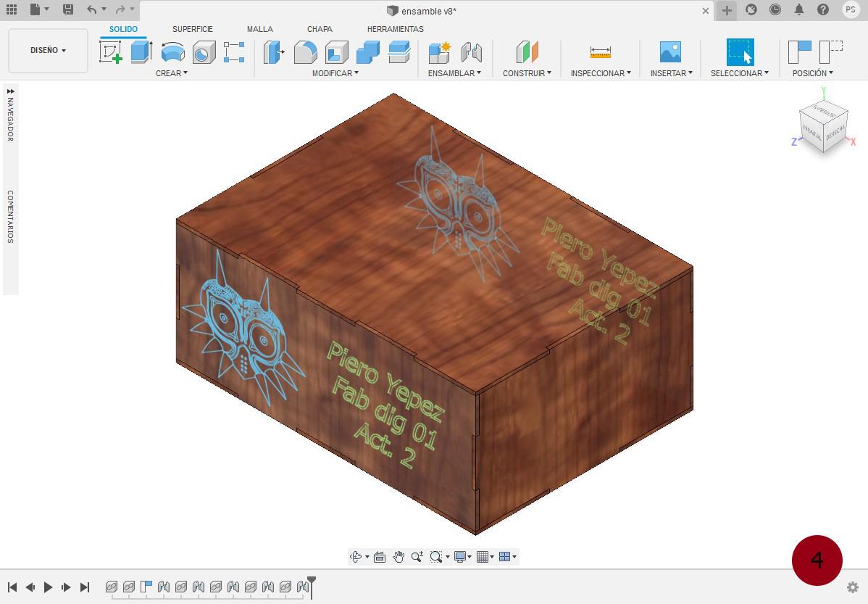Open the Display Settings monitor dropdown
Screen dimensions: 868x604
(462, 557)
